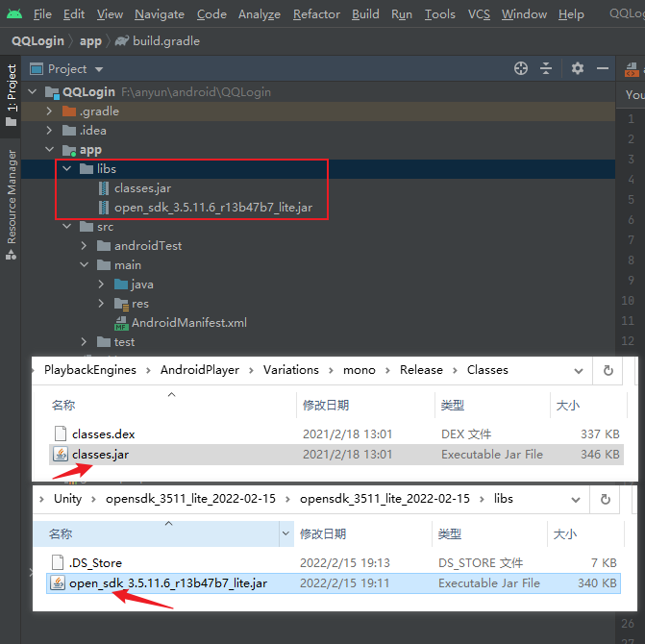Image resolution: width=645 pixels, height=644 pixels.
Task: Click classes.jar Java file icon in Explorer
Action: (61, 455)
